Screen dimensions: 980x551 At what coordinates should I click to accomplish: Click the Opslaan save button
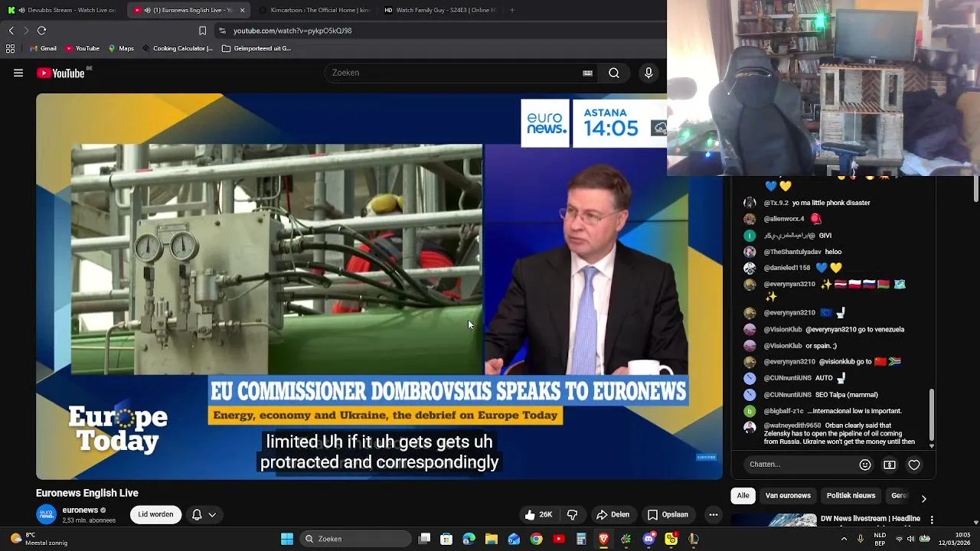tap(668, 515)
